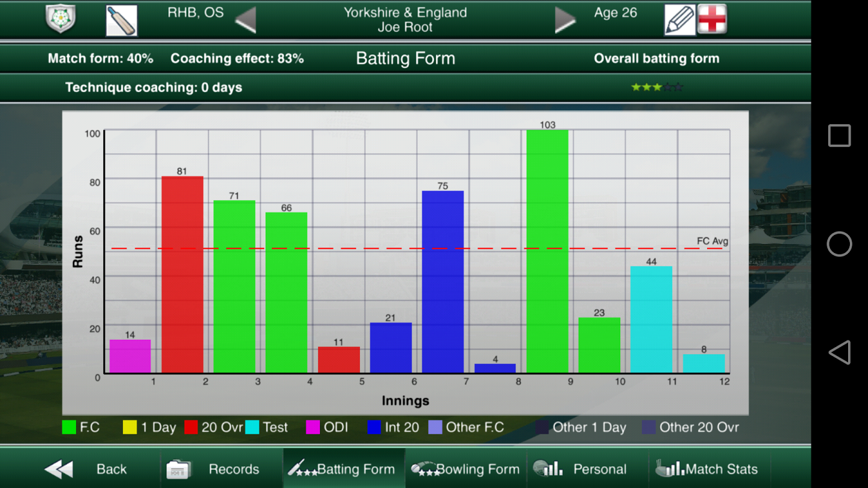Viewport: 868px width, 488px height.
Task: Tap the Other F.C legend swatch
Action: coord(435,427)
